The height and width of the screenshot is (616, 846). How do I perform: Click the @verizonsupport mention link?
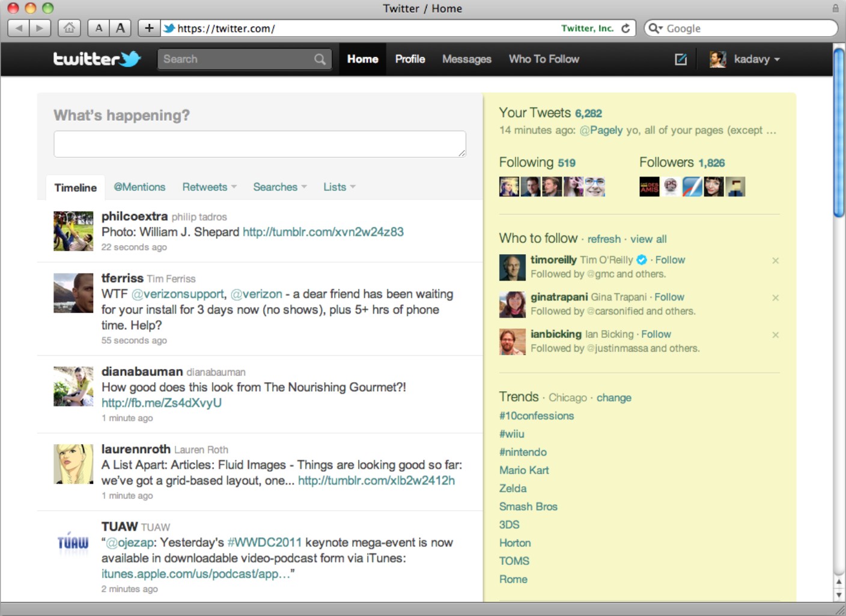pyautogui.click(x=178, y=294)
